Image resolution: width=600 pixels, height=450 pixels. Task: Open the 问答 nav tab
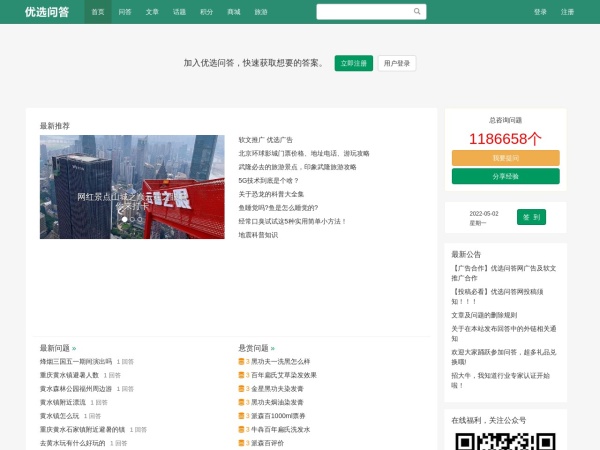coord(125,12)
